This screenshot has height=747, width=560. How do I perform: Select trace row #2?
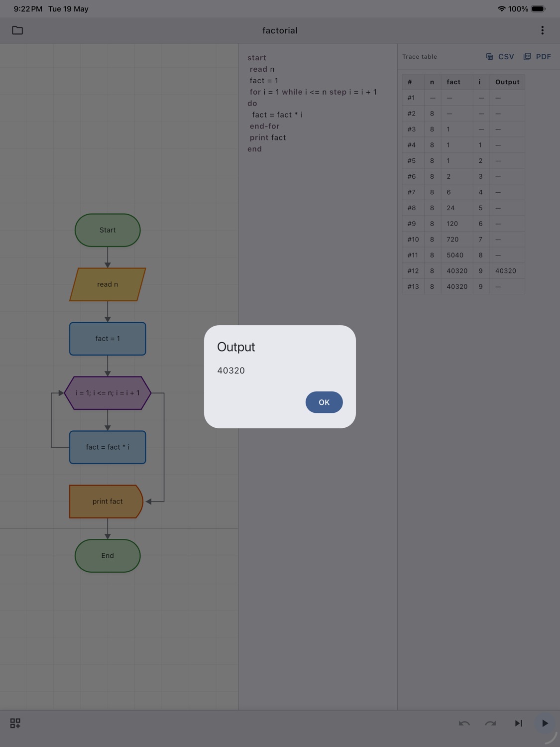[463, 114]
